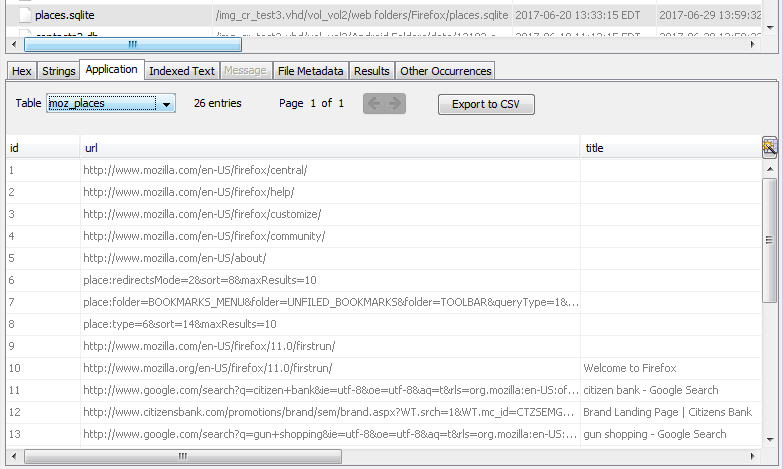Click file list scrollbar right arrow
Screen dimensions: 783x469
pos(752,44)
